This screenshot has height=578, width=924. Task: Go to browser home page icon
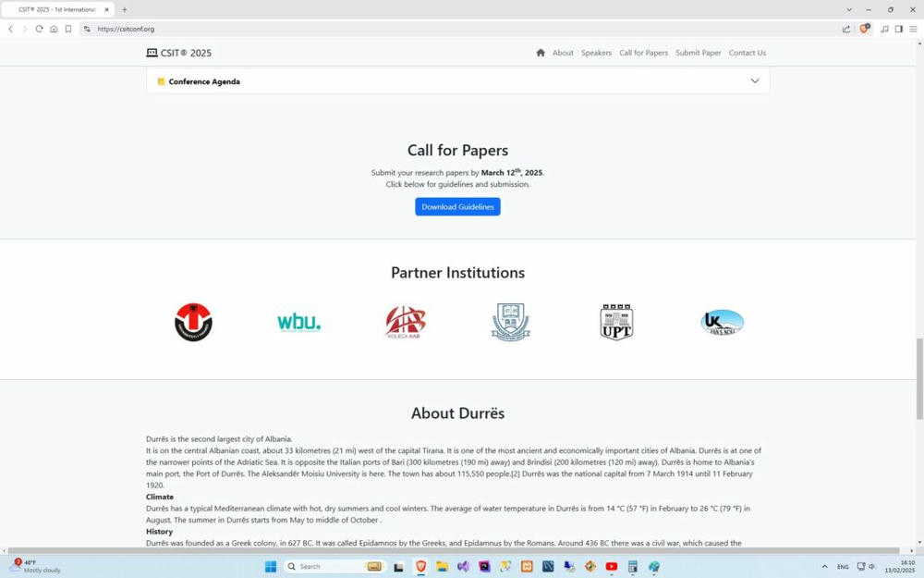(x=54, y=29)
